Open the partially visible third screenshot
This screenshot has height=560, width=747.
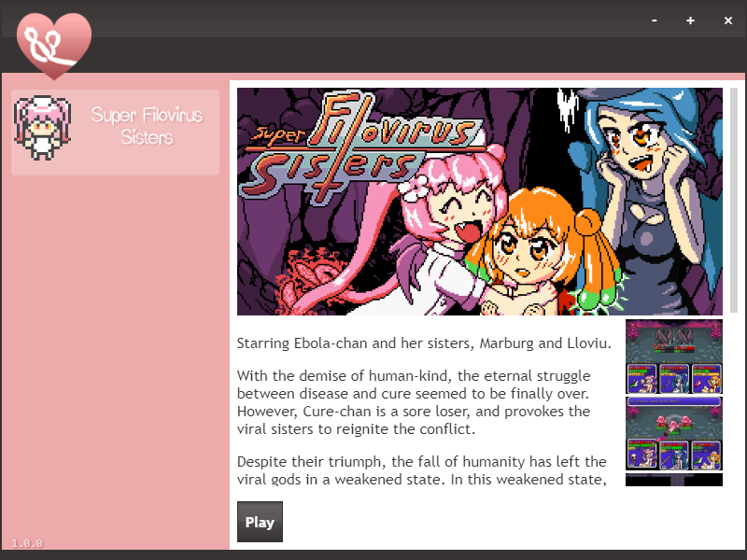point(673,480)
